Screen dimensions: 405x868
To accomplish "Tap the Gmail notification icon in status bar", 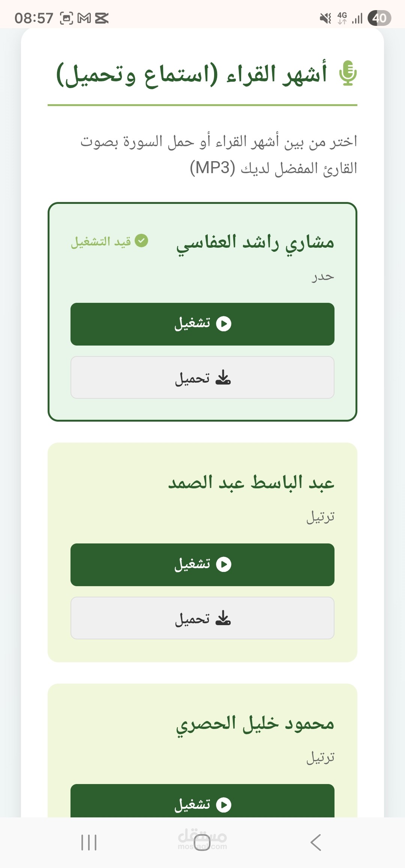I will click(84, 18).
